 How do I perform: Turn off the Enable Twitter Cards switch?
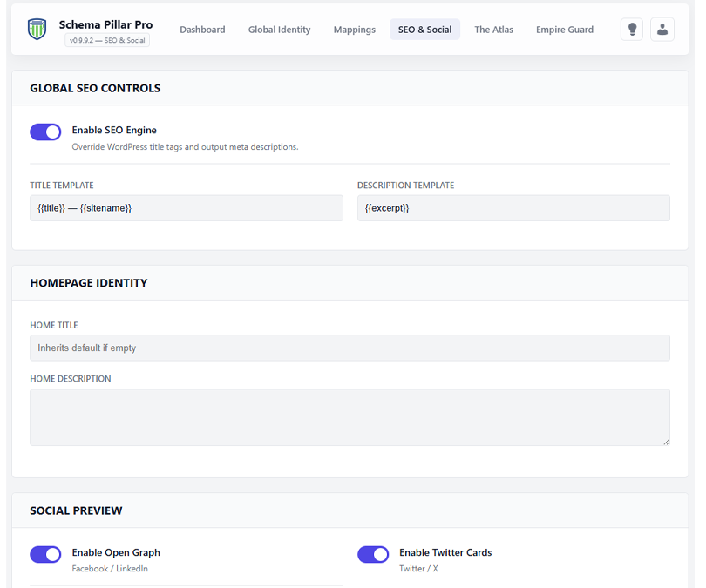tap(373, 554)
